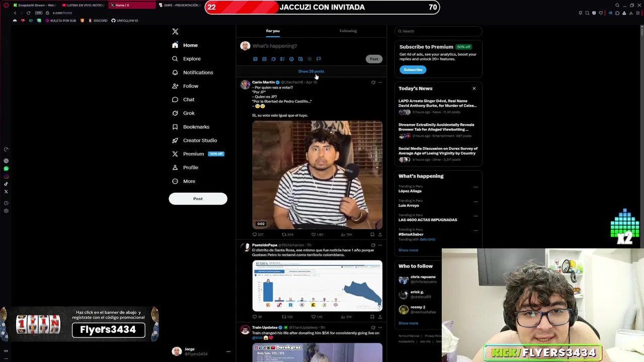Screen dimensions: 644x362
Task: Open more options on Carlo Martin post
Action: tap(380, 82)
